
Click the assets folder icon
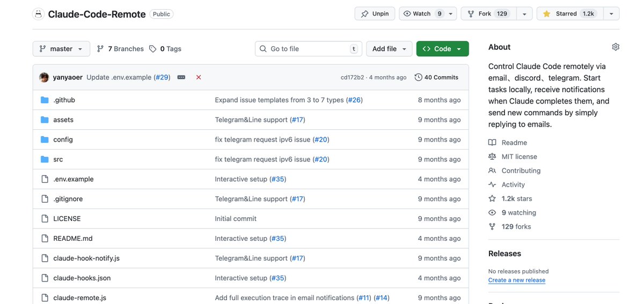point(45,120)
